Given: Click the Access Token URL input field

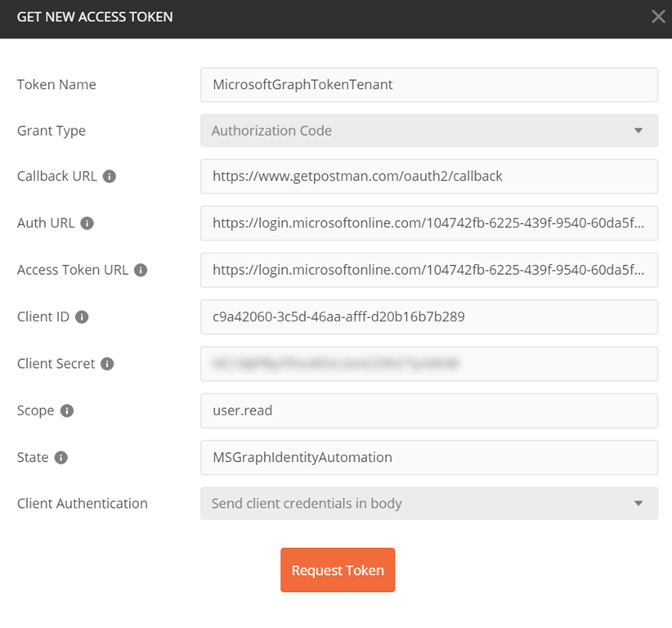Looking at the screenshot, I should (x=429, y=270).
